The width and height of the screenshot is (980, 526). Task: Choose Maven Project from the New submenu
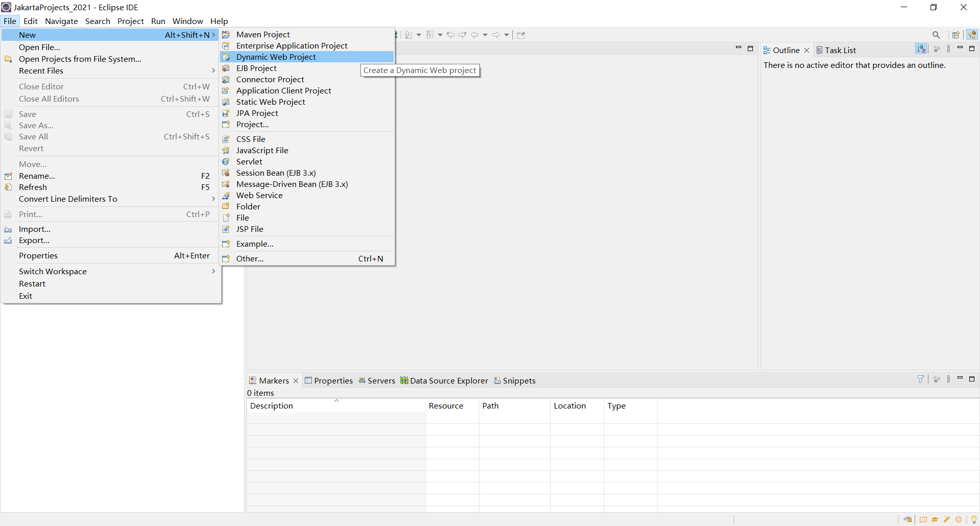click(x=307, y=34)
